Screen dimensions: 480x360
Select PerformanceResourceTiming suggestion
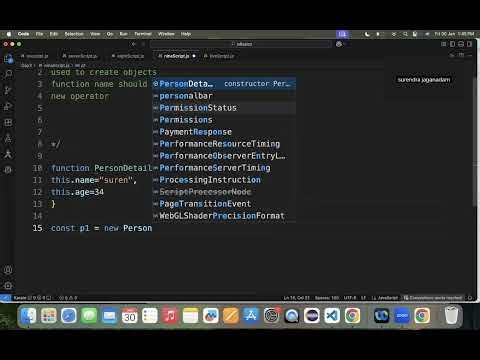pos(224,144)
